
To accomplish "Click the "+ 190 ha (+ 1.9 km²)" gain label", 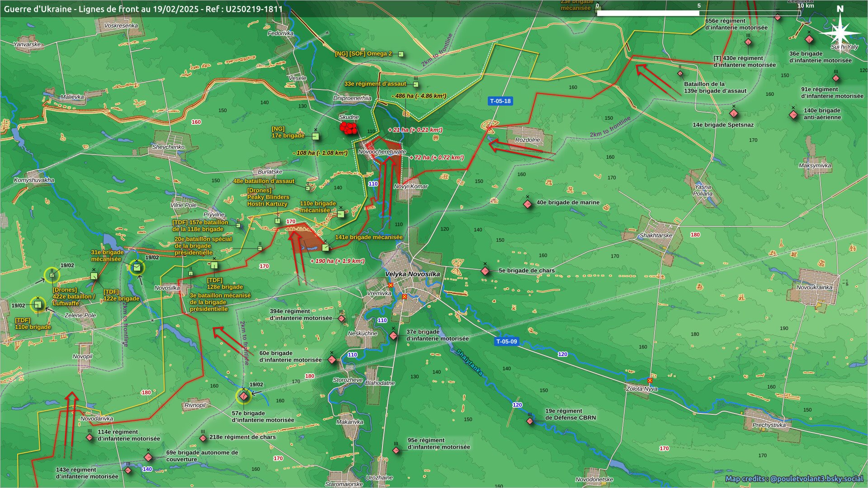I will (337, 261).
